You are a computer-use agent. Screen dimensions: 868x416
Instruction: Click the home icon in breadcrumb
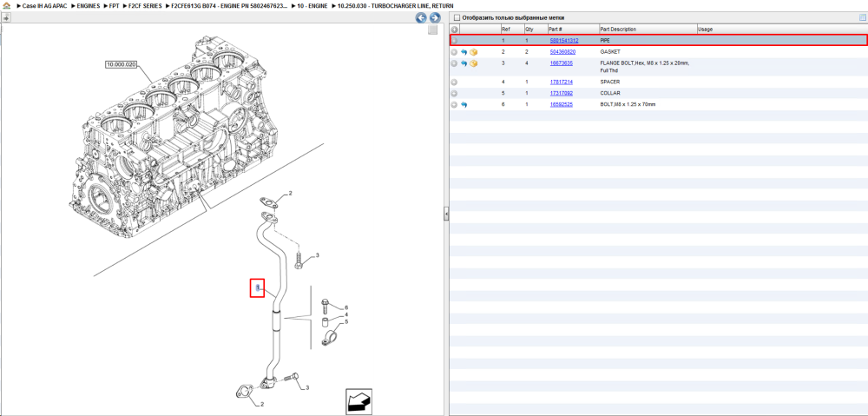(x=6, y=5)
